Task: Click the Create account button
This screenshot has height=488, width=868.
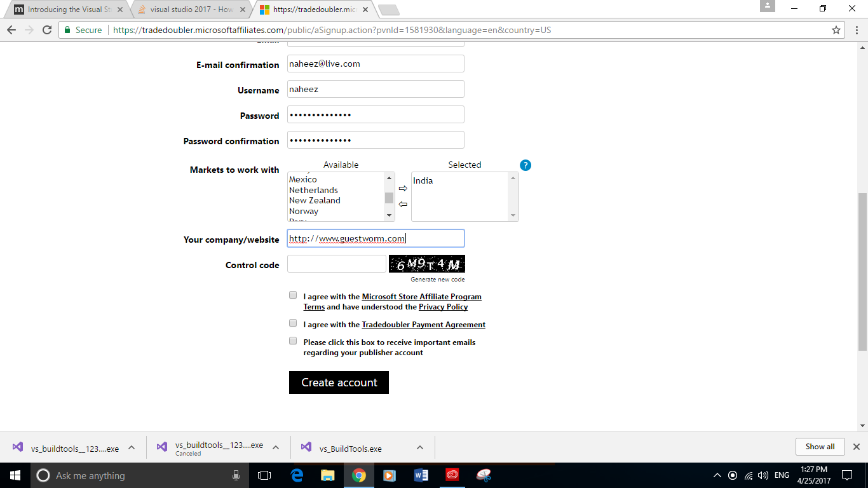Action: [x=339, y=383]
